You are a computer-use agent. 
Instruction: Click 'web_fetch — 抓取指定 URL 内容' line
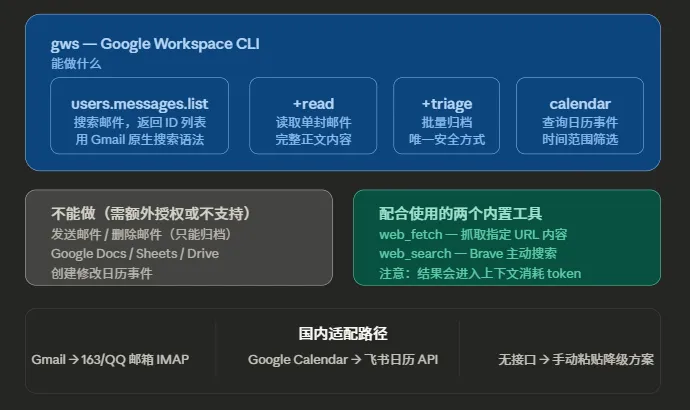pos(473,234)
